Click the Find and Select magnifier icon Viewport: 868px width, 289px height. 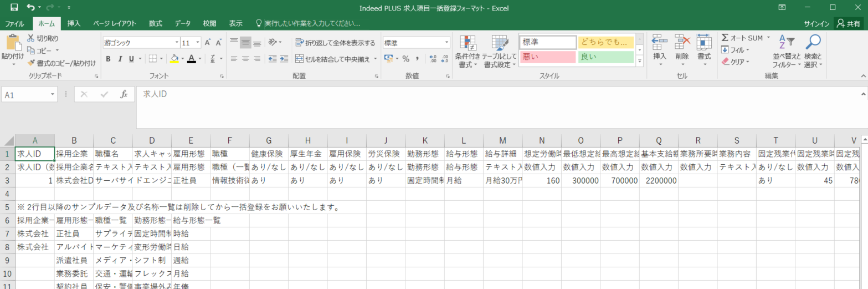pos(813,43)
